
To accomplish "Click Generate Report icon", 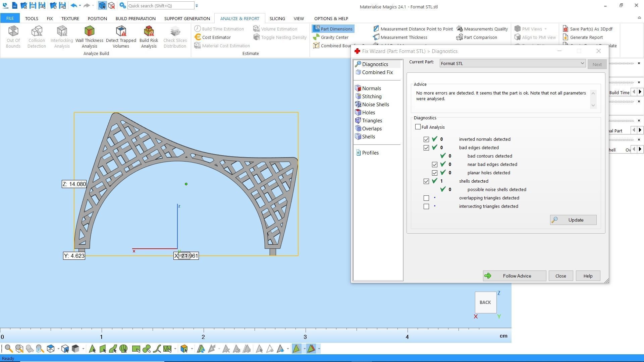I will [x=586, y=37].
